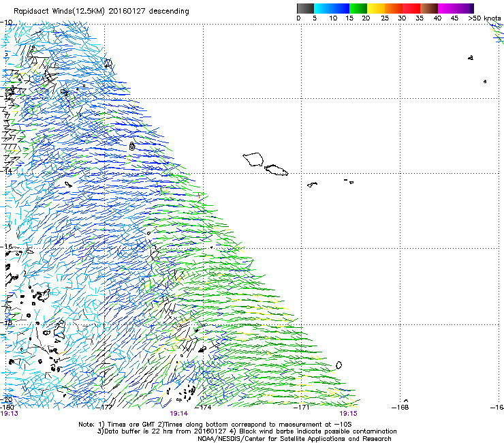Select the dark purple 45-50 knots swatch
Viewport: 504px width, 443px height.
click(x=464, y=8)
